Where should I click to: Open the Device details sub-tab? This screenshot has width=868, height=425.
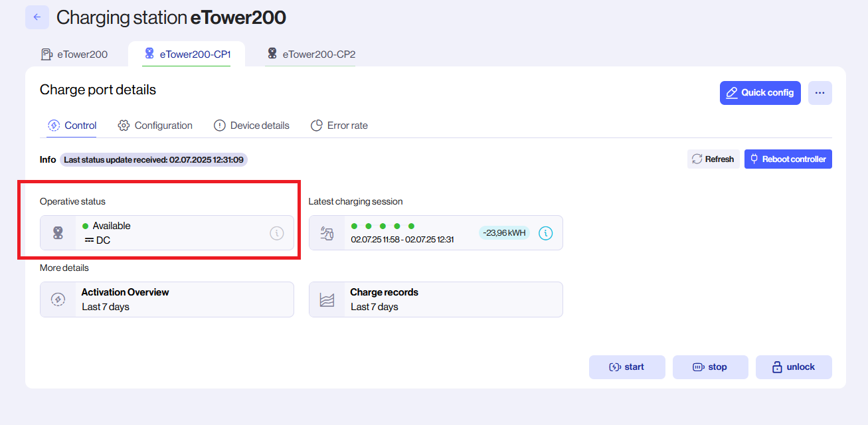[252, 126]
